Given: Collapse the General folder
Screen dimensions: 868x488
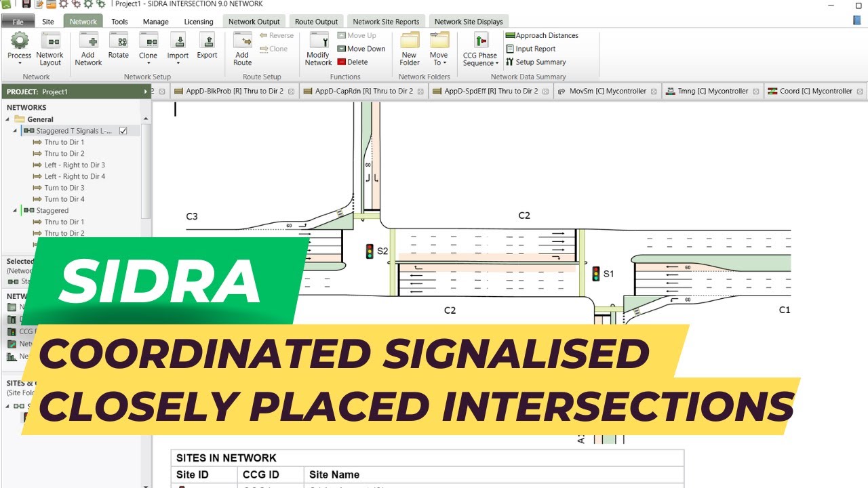Looking at the screenshot, I should point(7,119).
